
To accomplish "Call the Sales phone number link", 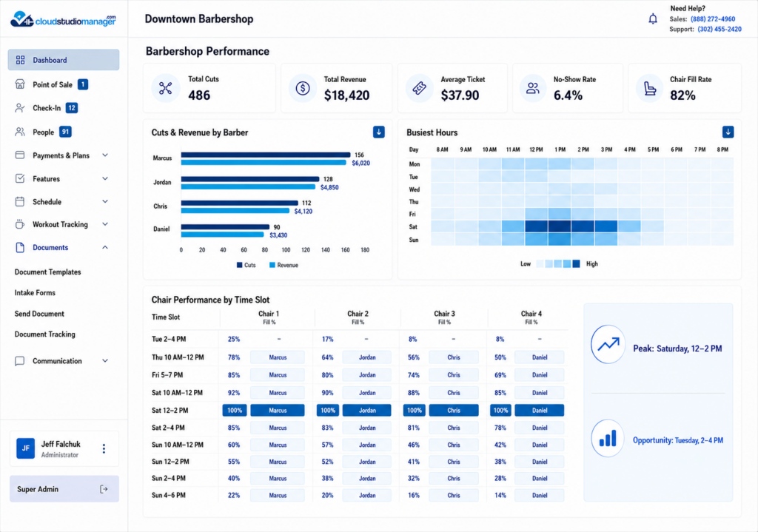I will pos(713,18).
